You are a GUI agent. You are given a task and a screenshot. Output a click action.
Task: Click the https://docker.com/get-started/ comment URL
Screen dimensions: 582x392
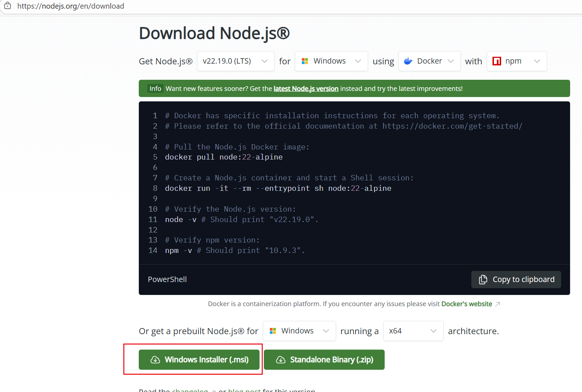coord(452,126)
